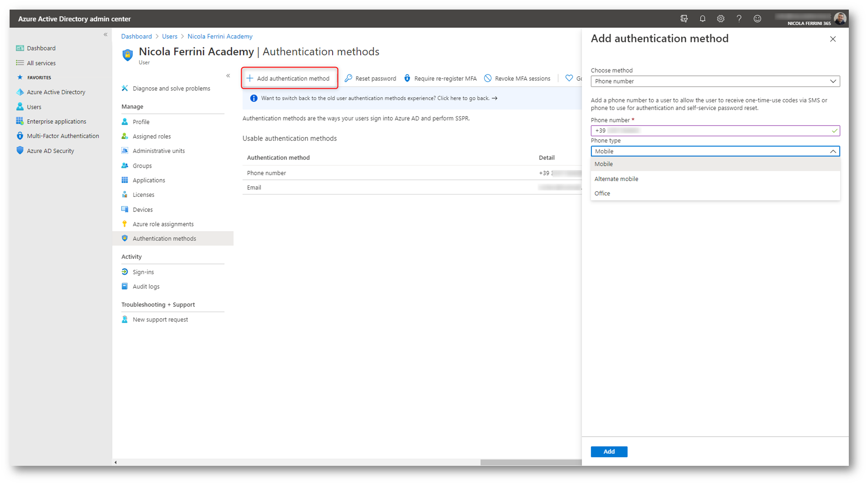Image resolution: width=868 pixels, height=485 pixels.
Task: Collapse the user blade menu chevron
Action: coord(228,76)
